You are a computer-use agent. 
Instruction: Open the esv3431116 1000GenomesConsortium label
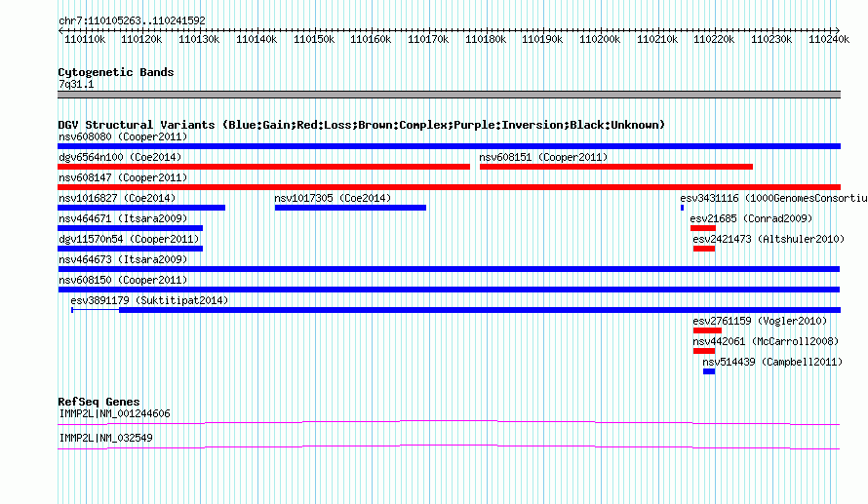pos(774,198)
